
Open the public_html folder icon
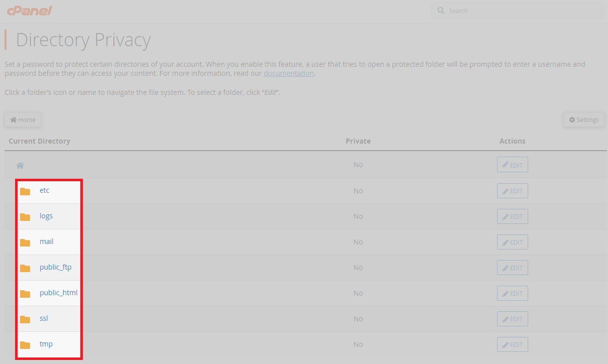[25, 293]
